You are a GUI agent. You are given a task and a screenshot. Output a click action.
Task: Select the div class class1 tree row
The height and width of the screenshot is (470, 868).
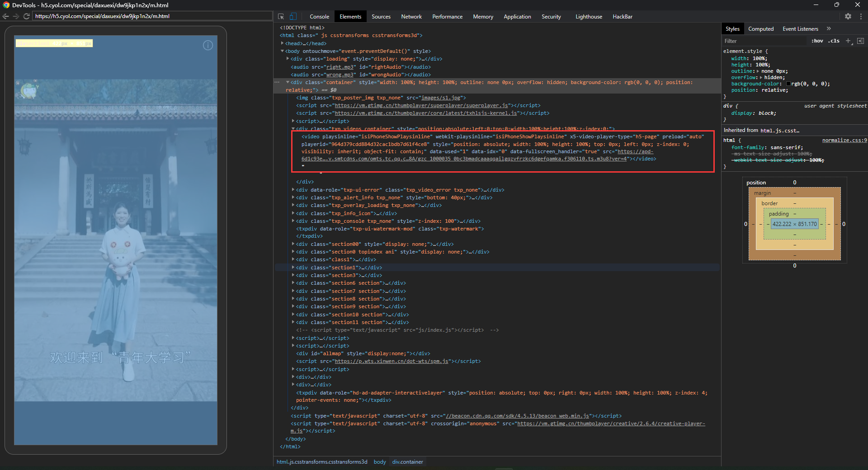pyautogui.click(x=497, y=259)
